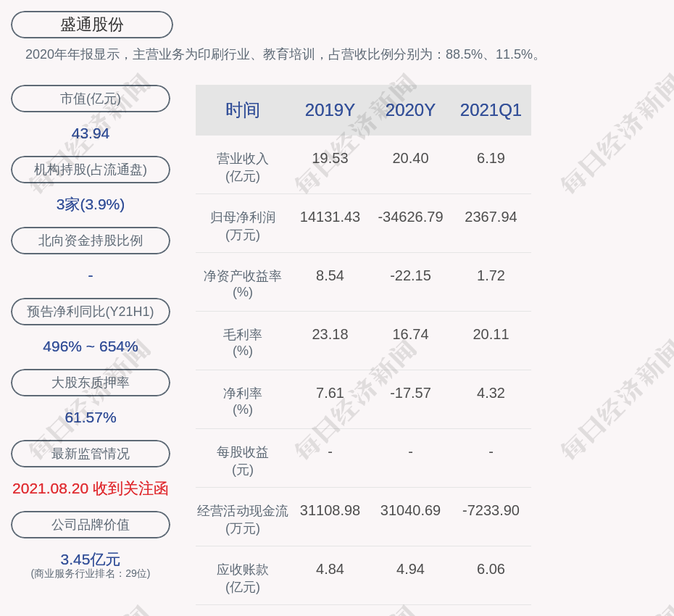Click the 归母净利润 2020Y value -34626.79
The image size is (674, 616).
[410, 217]
